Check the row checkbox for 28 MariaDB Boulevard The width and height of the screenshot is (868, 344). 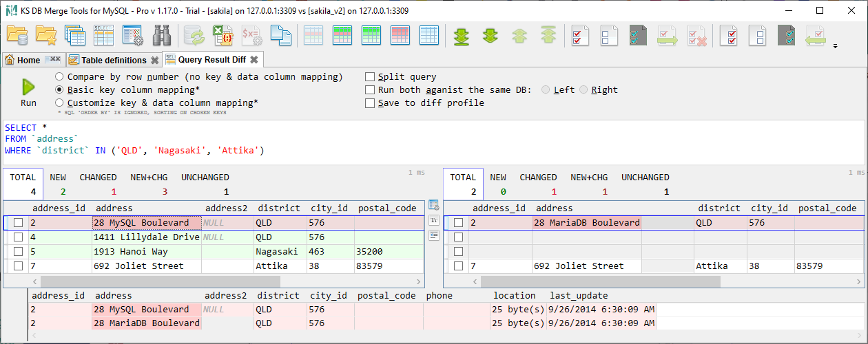click(458, 223)
